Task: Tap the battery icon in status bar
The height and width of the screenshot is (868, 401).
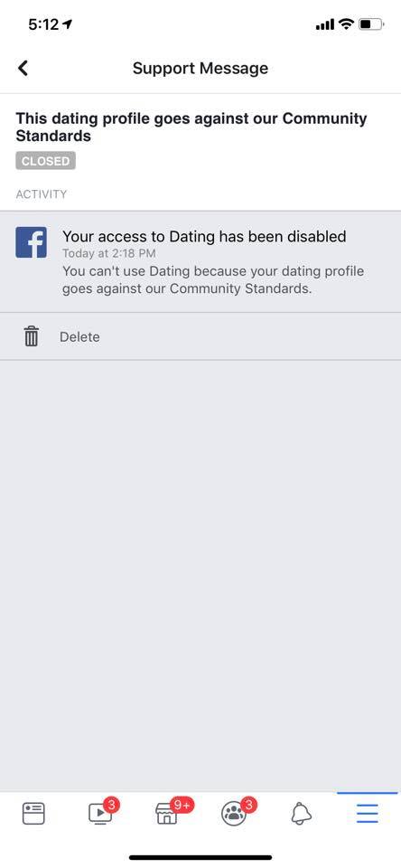Action: [371, 24]
